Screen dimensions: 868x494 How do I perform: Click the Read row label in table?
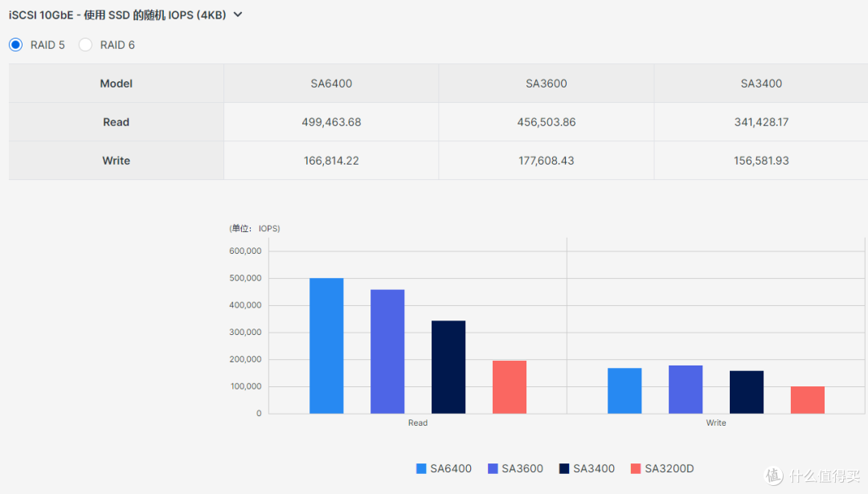[117, 122]
